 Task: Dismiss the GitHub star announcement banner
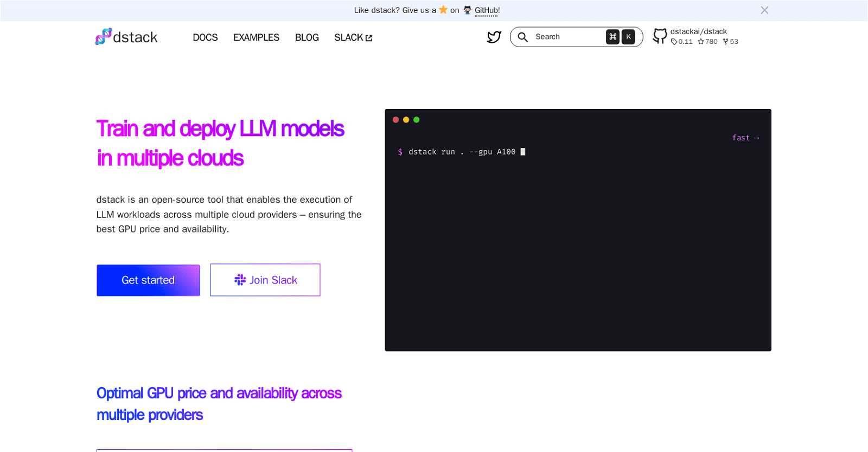pyautogui.click(x=764, y=10)
